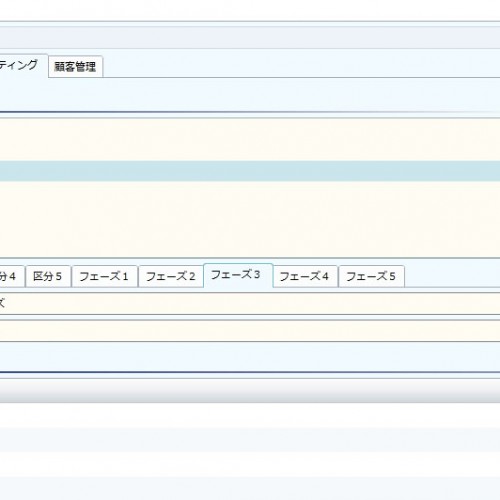Image resolution: width=500 pixels, height=500 pixels.
Task: Click the light-blue panel below the field rows
Action: pyautogui.click(x=250, y=357)
